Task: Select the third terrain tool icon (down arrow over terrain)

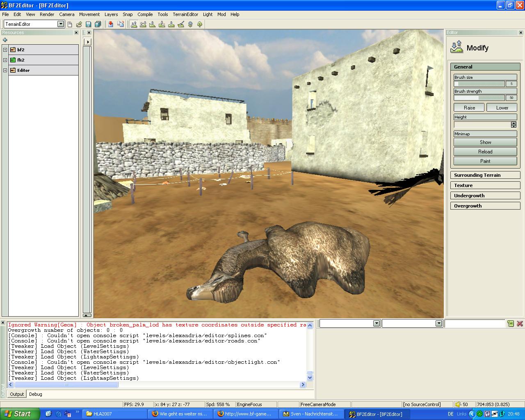Action: (153, 24)
